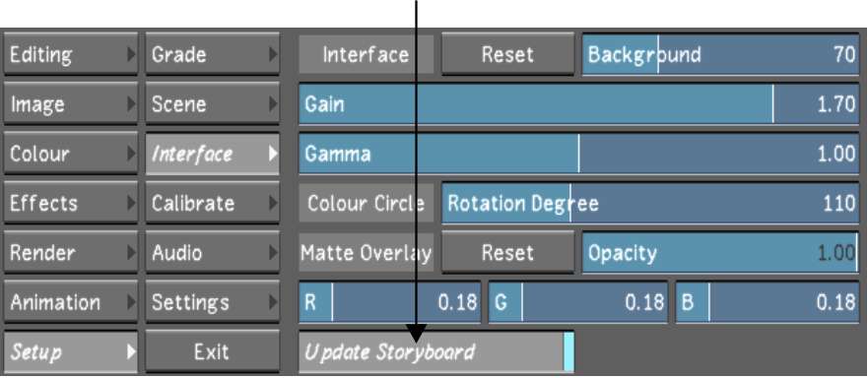Screen dimensions: 868x378
Task: Open the Render menu
Action: tap(70, 252)
